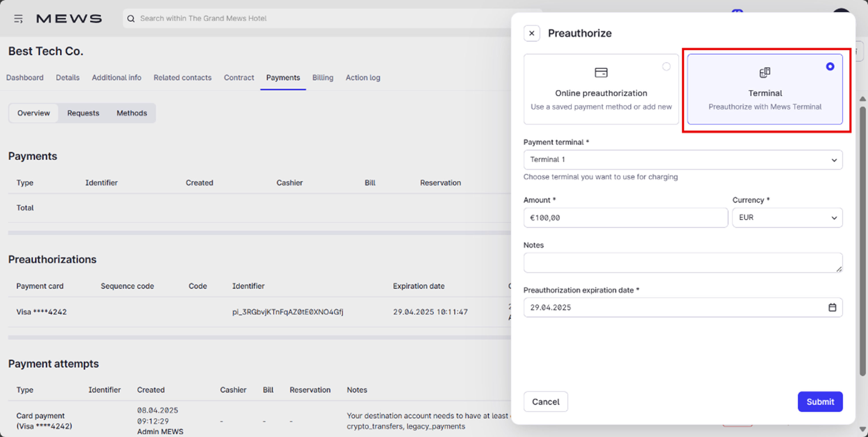Open the Action log tab
The height and width of the screenshot is (437, 868).
(x=363, y=78)
